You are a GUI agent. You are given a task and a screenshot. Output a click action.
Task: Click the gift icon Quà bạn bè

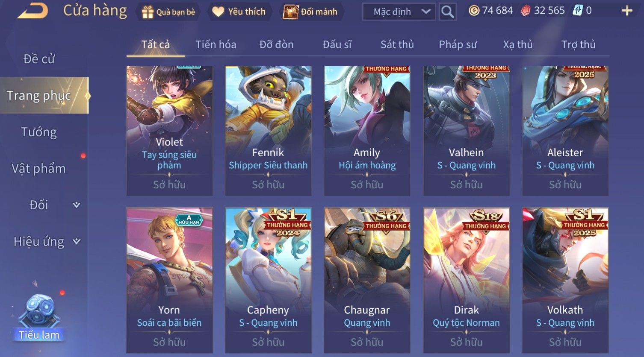click(148, 12)
